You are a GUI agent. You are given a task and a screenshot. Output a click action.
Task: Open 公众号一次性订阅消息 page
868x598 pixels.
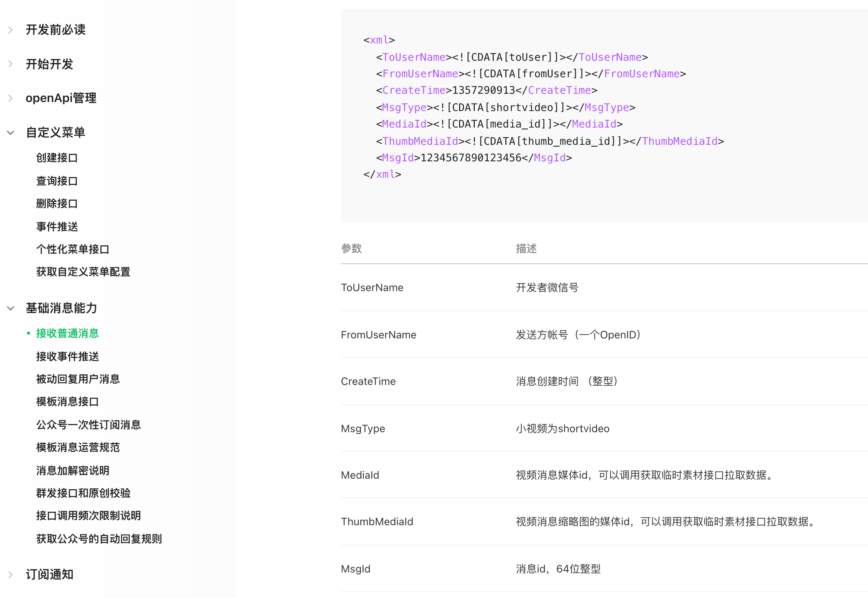pyautogui.click(x=88, y=425)
